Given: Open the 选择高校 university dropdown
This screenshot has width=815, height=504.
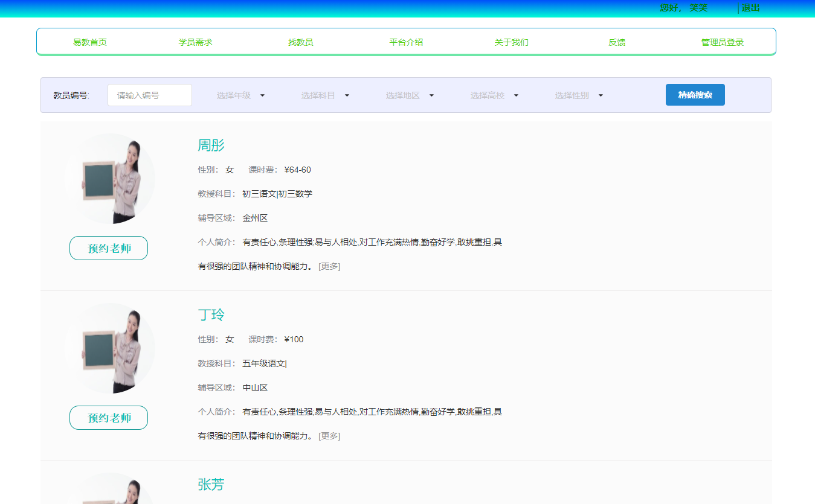Looking at the screenshot, I should pos(493,95).
